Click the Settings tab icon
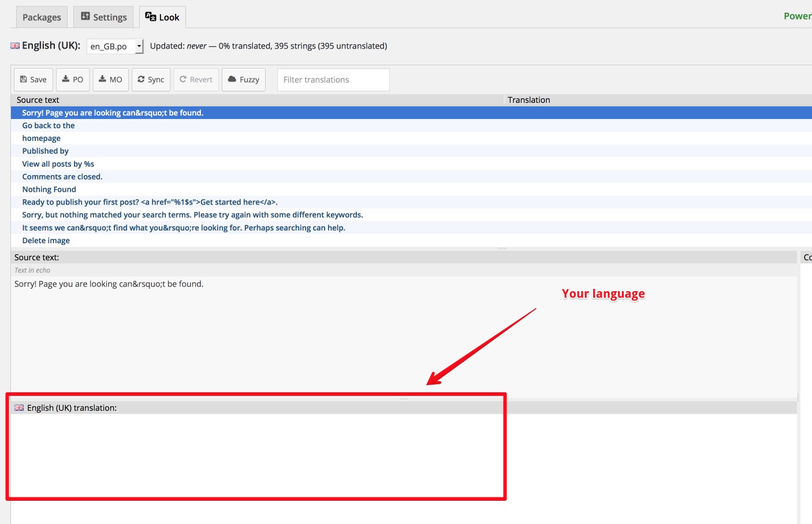 click(x=85, y=16)
